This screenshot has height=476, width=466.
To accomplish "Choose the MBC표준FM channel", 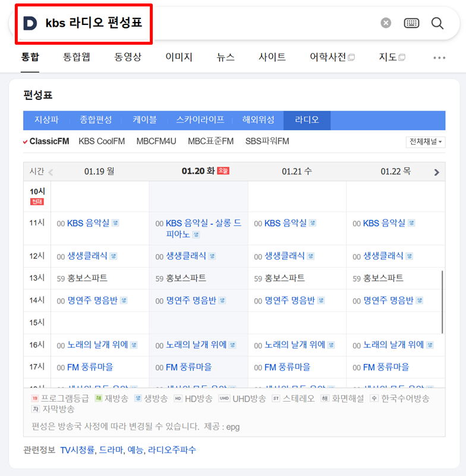I will [x=211, y=141].
